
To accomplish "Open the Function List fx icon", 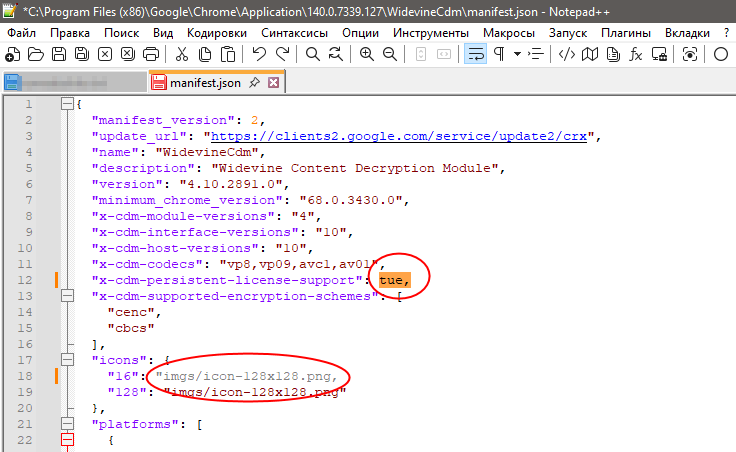I will tap(636, 54).
